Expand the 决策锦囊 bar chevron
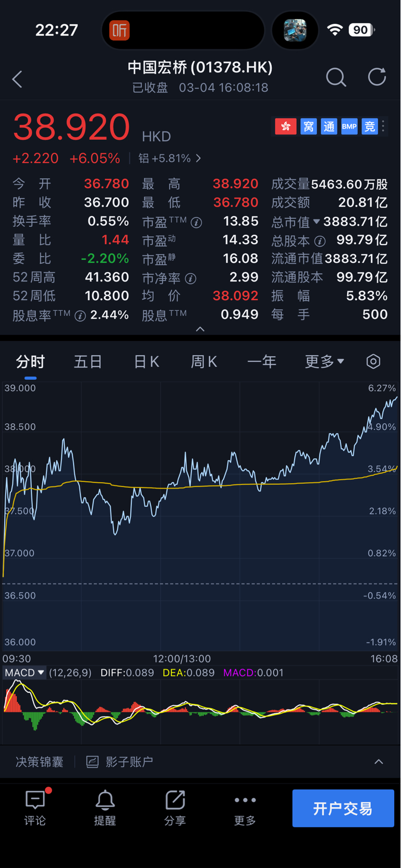This screenshot has height=868, width=401. point(379,762)
